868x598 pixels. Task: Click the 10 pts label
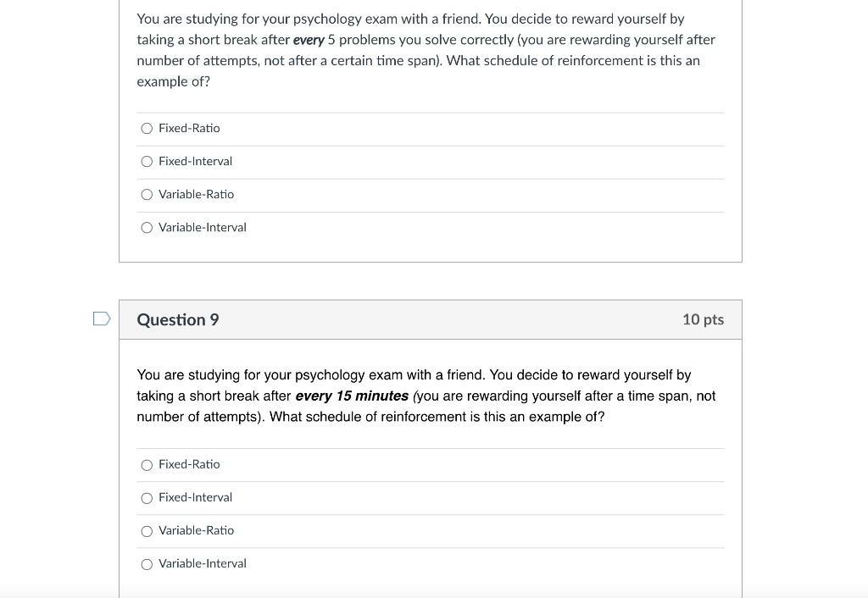pos(703,319)
